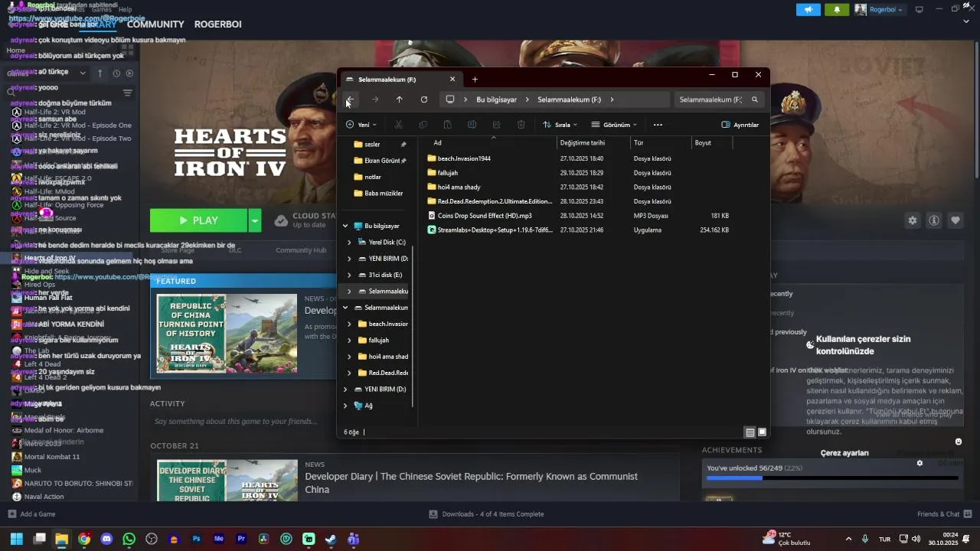Open the Sırala sort dropdown

click(560, 125)
